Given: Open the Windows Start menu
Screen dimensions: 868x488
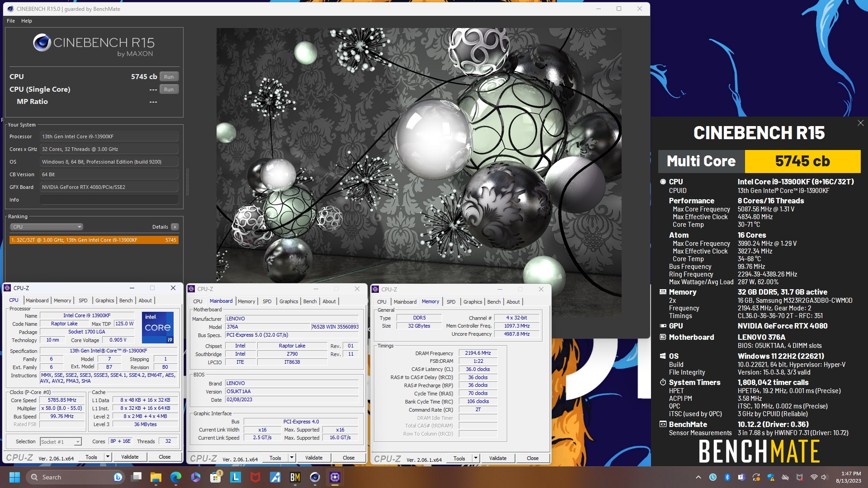Looking at the screenshot, I should pyautogui.click(x=14, y=477).
